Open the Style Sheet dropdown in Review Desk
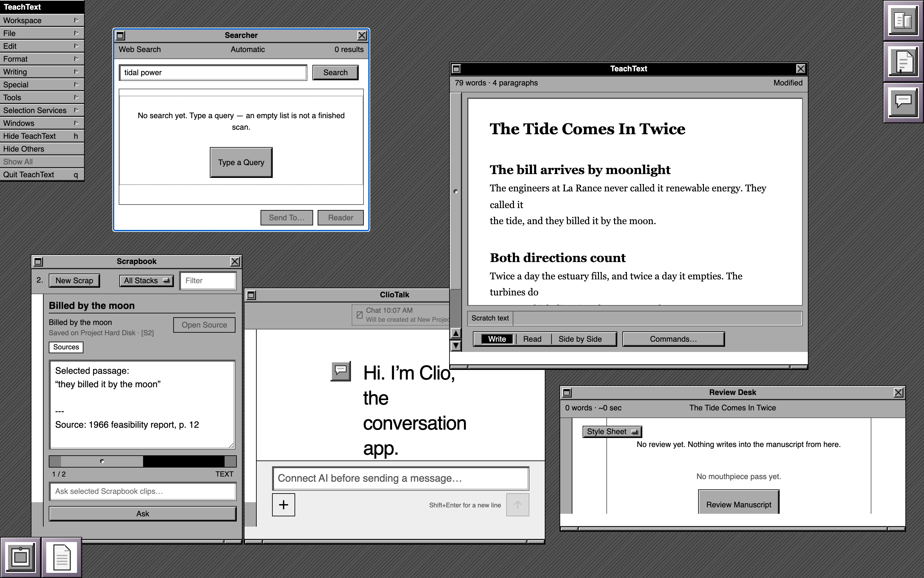 (x=612, y=432)
